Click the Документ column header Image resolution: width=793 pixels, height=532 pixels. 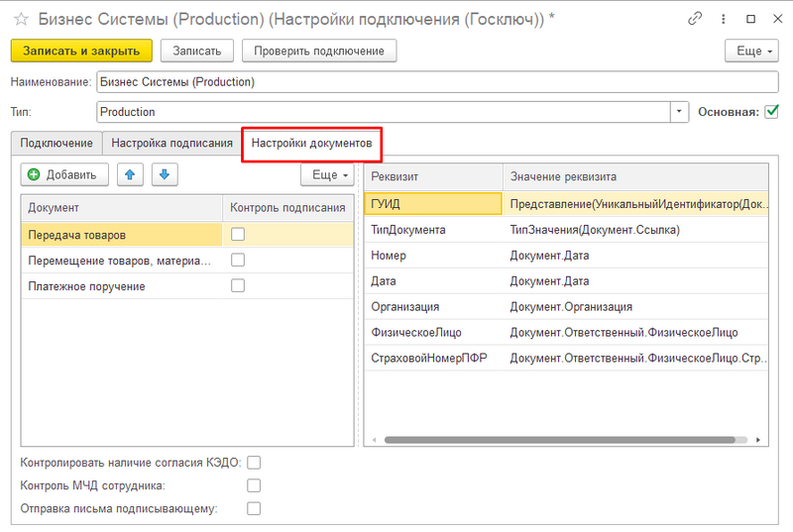tap(122, 208)
